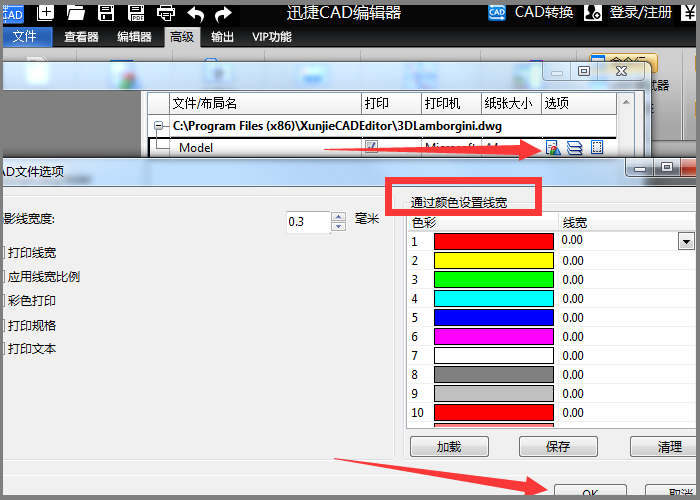This screenshot has height=500, width=700.
Task: Click the 登录/注册 user icon
Action: (x=592, y=13)
